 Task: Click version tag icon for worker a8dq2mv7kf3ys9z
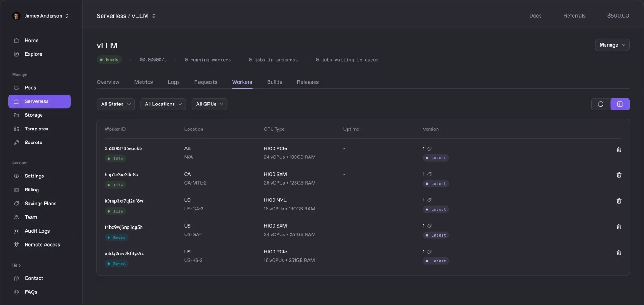coord(429,252)
